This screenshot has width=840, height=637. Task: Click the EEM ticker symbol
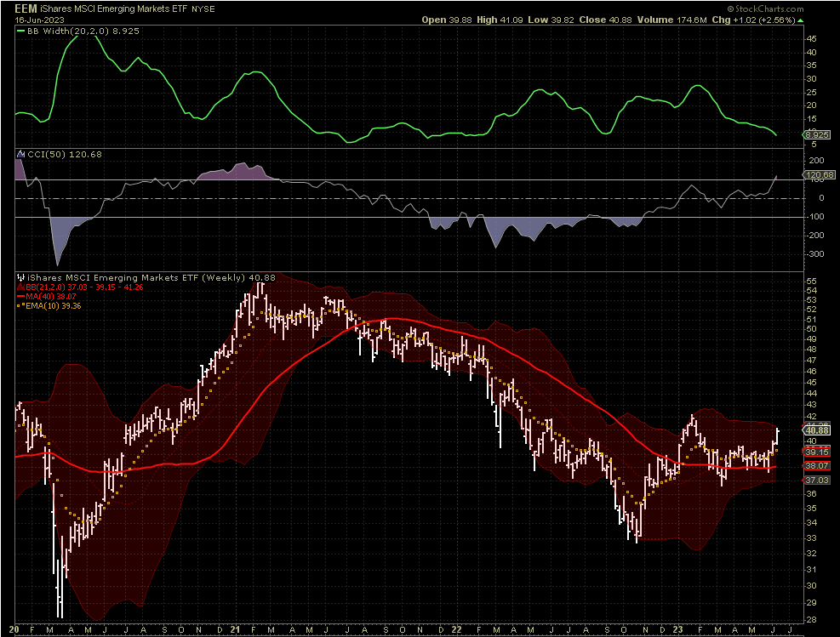(26, 9)
